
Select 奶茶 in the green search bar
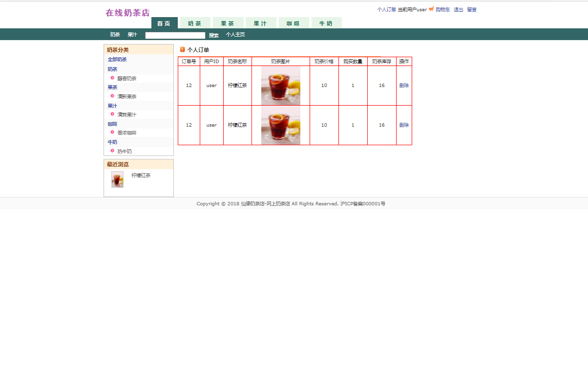tap(115, 34)
